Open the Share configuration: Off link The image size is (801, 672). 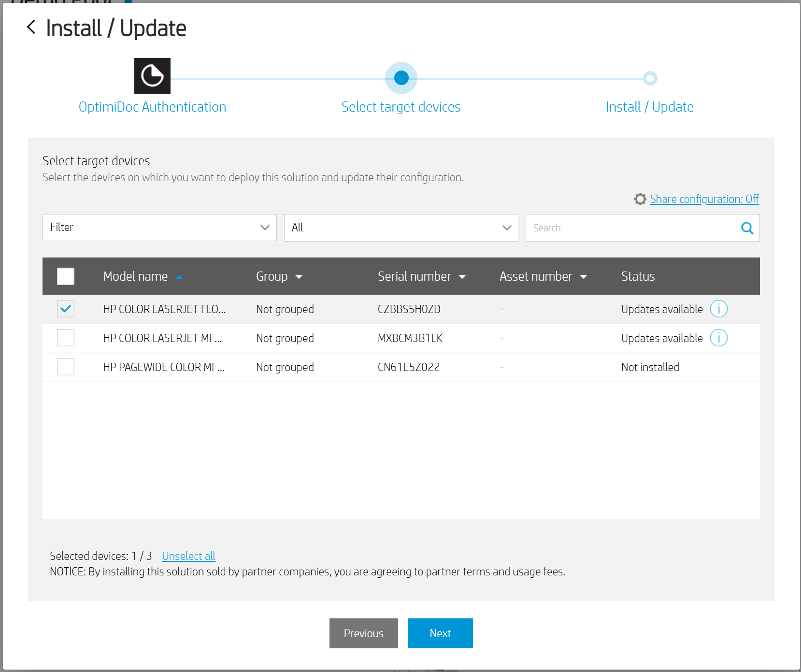click(704, 199)
